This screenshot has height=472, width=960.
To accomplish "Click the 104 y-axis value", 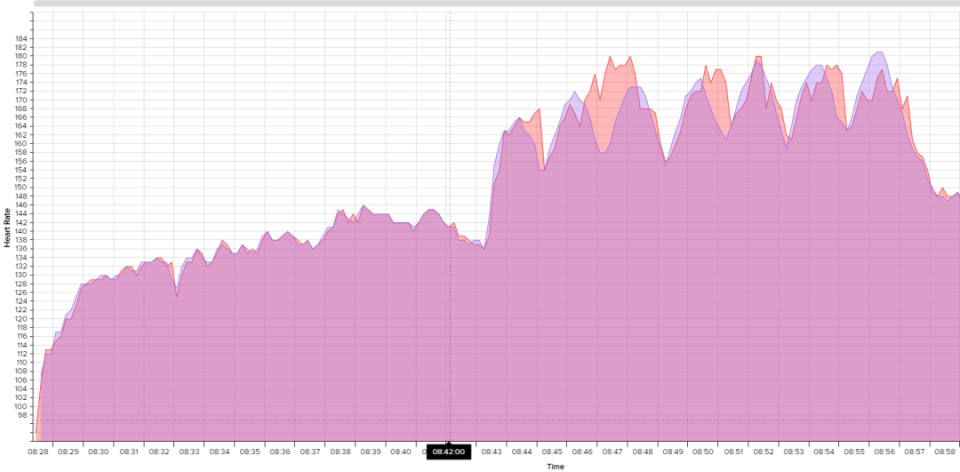I will pos(23,389).
